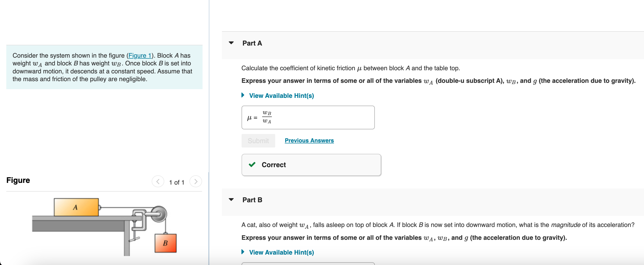Toggle the Correct feedback panel open
The image size is (644, 265).
[x=311, y=165]
